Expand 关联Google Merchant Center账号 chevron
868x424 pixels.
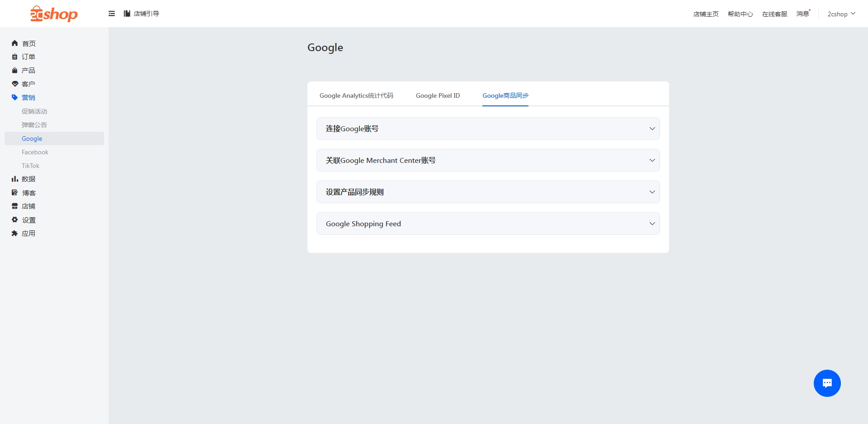pos(652,160)
